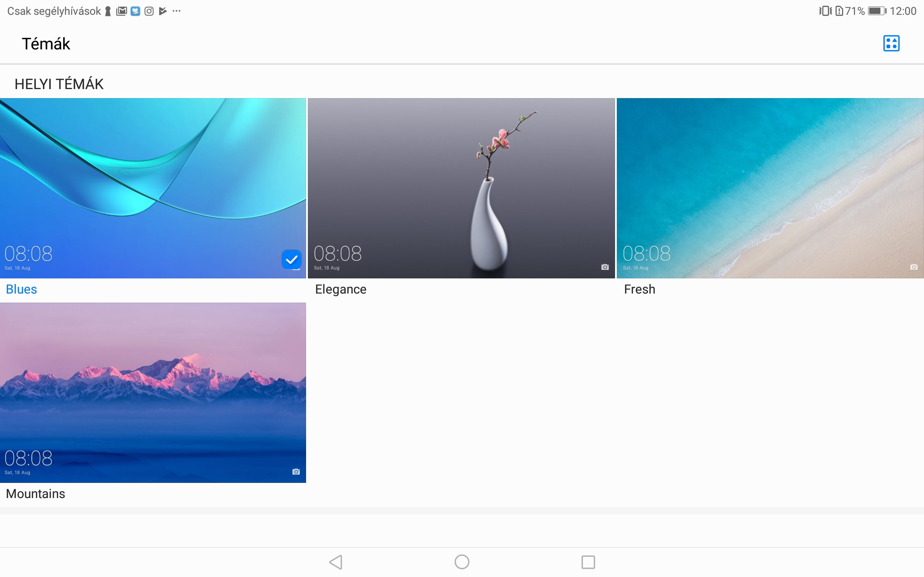Click the Blues theme label
This screenshot has height=577, width=924.
click(x=21, y=289)
